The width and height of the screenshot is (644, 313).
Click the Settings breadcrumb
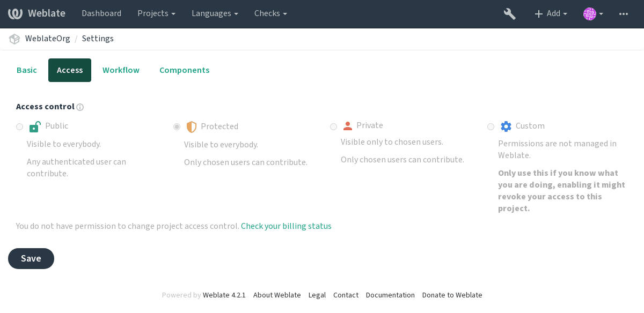point(98,39)
